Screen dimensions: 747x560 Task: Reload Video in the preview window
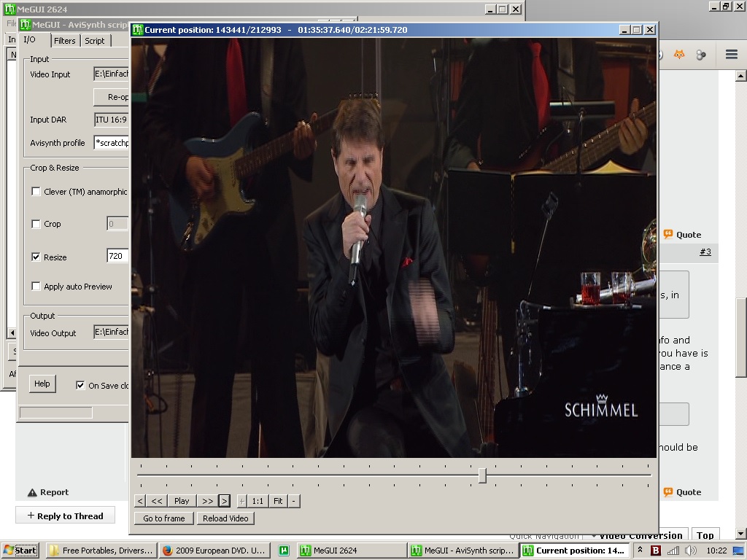225,518
